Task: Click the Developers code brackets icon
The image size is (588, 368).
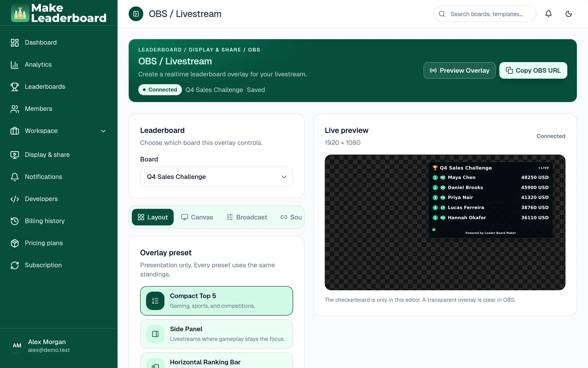Action: click(x=15, y=199)
